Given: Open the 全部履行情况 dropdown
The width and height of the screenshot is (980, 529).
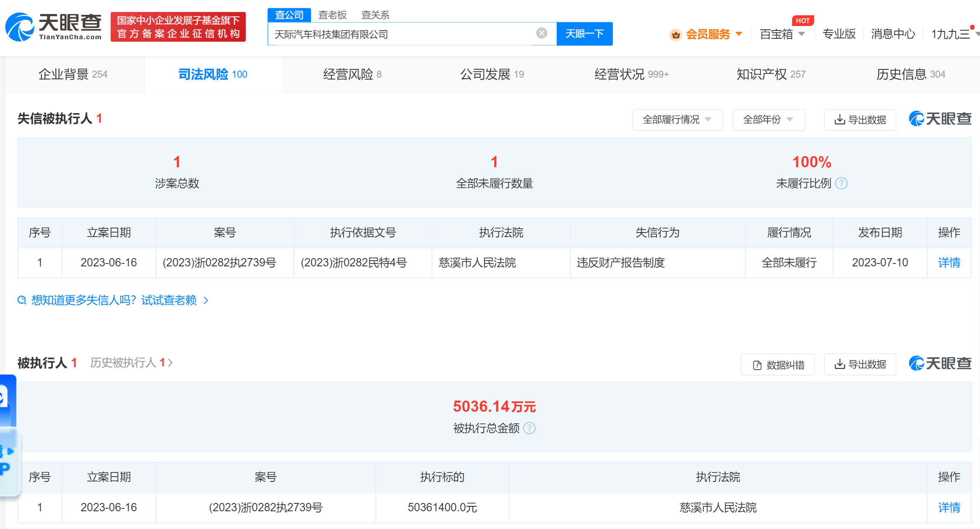Looking at the screenshot, I should (x=678, y=120).
